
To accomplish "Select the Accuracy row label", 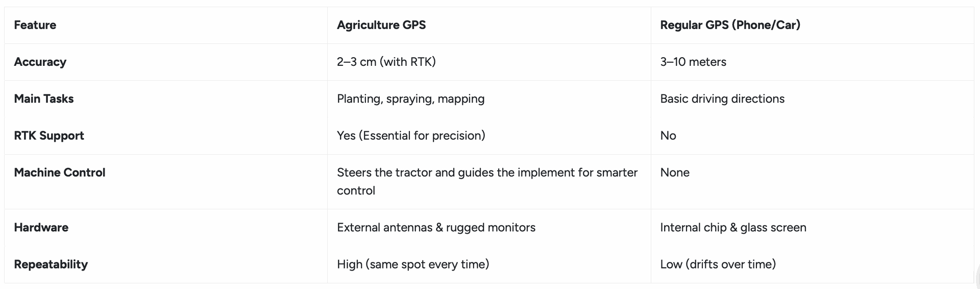I will 40,62.
